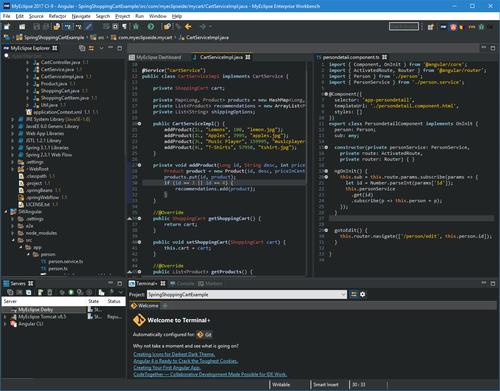The height and width of the screenshot is (391, 500).
Task: Expand MyEclipse Tomcat v8.5 server node
Action: [5, 317]
